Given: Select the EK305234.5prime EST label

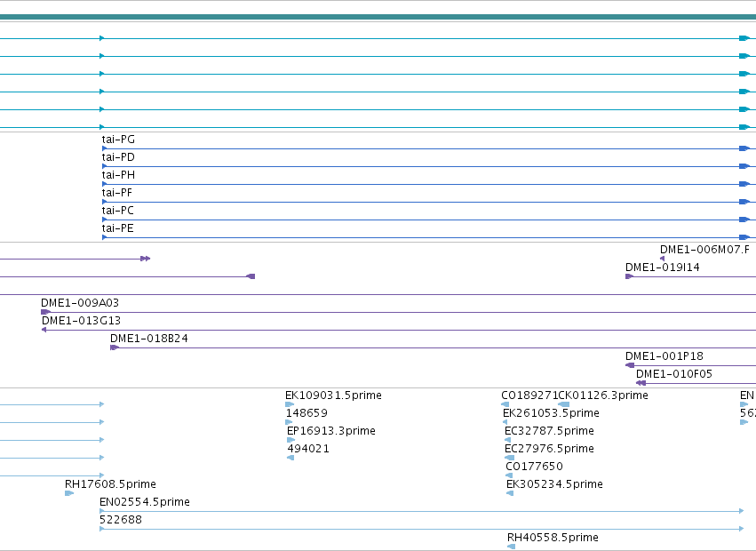Looking at the screenshot, I should (554, 484).
